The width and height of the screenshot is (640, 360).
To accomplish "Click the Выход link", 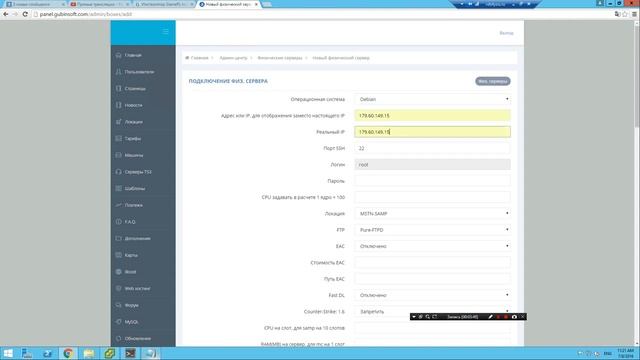I will click(506, 33).
